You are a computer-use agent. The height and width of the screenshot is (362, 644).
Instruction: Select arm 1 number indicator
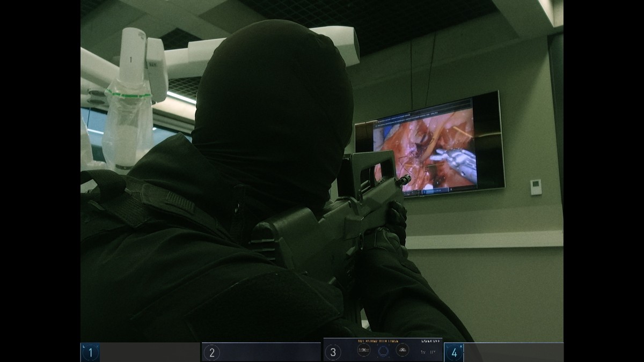pos(90,352)
